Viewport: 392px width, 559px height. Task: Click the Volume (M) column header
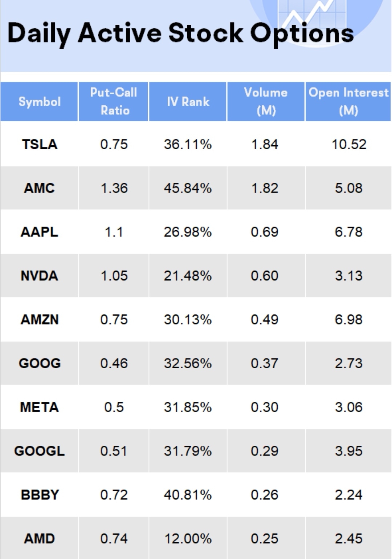(x=266, y=101)
